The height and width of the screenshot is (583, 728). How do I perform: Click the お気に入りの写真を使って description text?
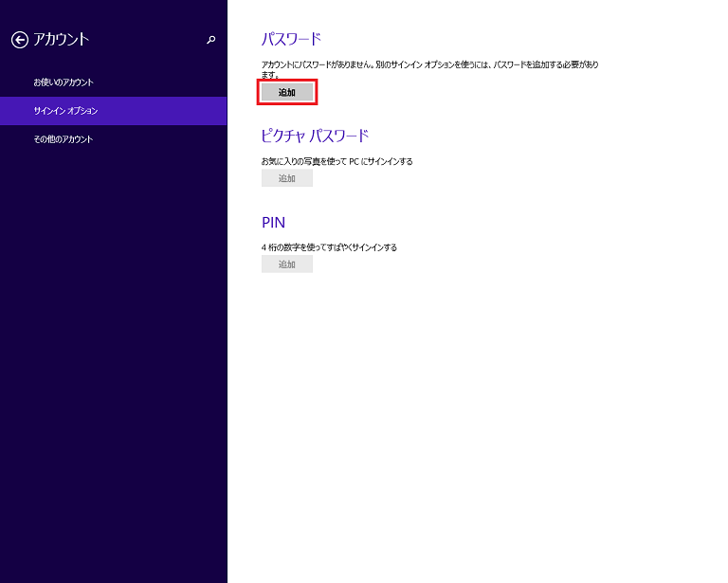coord(337,161)
